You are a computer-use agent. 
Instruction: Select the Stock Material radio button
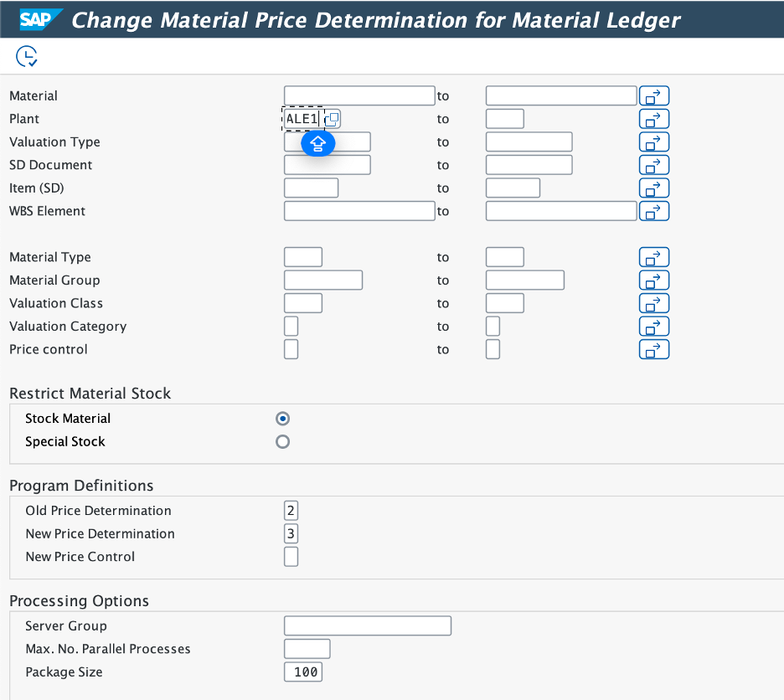click(x=283, y=419)
